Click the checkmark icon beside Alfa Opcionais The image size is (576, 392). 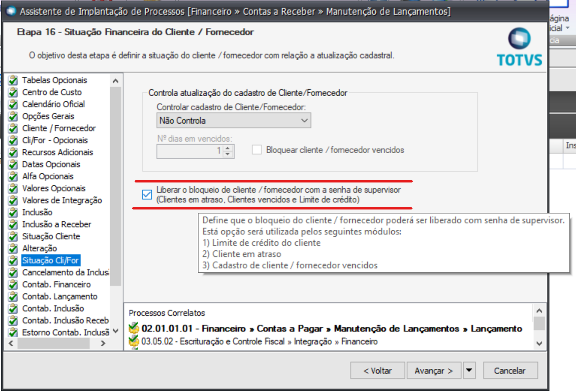(13, 176)
